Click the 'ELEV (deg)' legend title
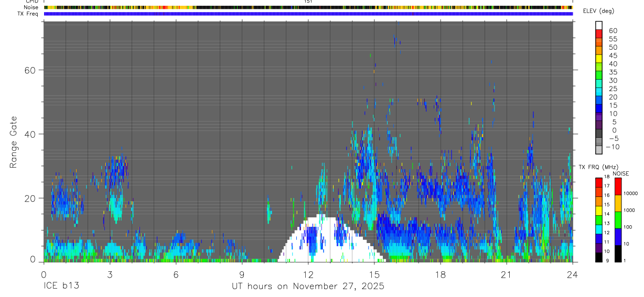644x297 pixels. (x=598, y=11)
